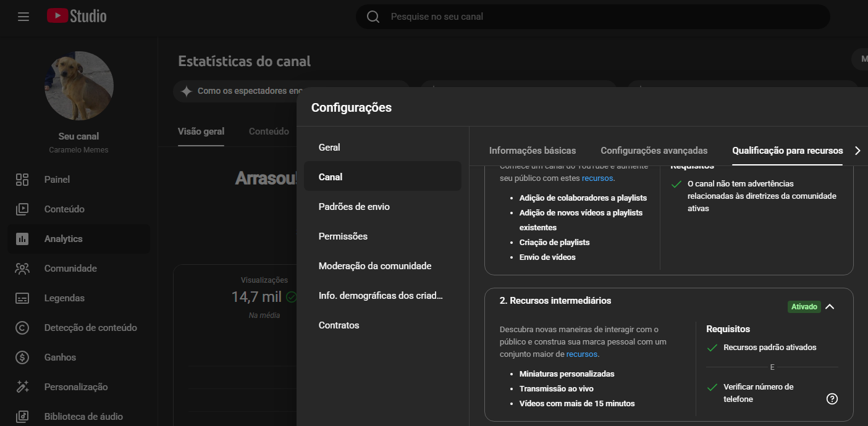Collapse the Recursos intermediários section
This screenshot has height=426, width=868.
coord(830,307)
